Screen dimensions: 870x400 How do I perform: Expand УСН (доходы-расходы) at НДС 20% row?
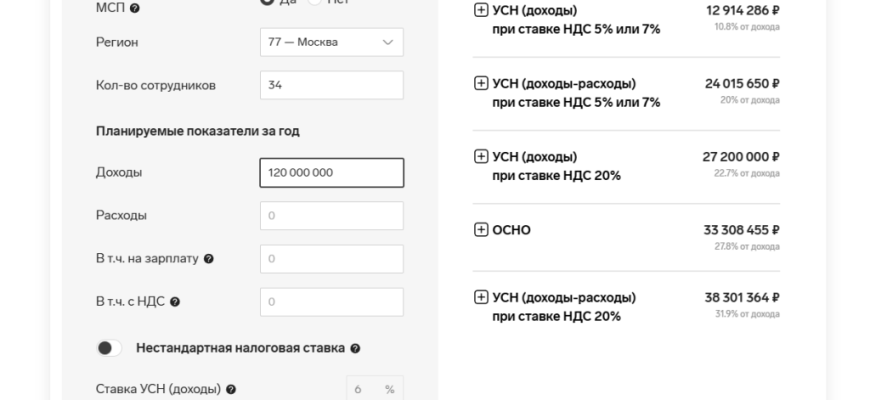coord(480,298)
